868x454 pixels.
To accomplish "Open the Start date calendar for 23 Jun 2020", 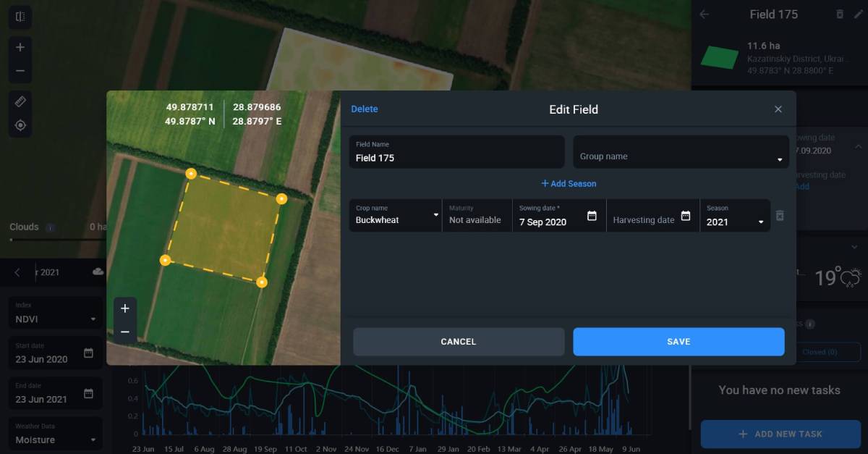I will (x=89, y=354).
